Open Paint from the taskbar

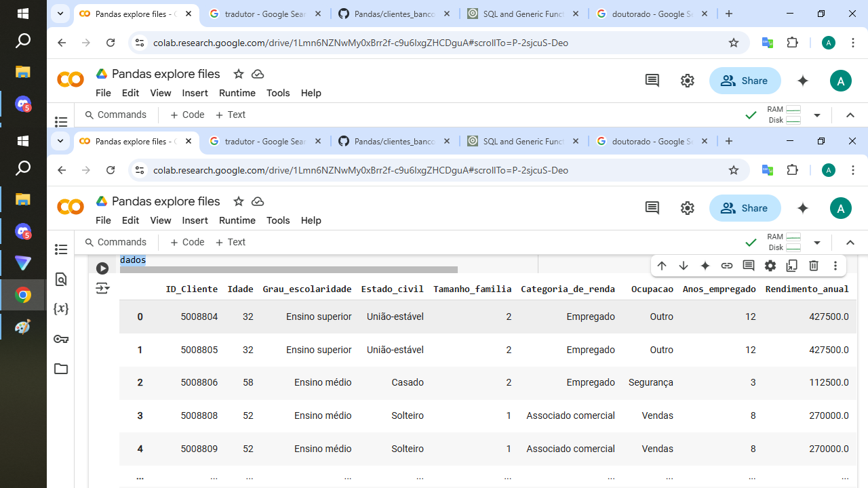pos(23,327)
